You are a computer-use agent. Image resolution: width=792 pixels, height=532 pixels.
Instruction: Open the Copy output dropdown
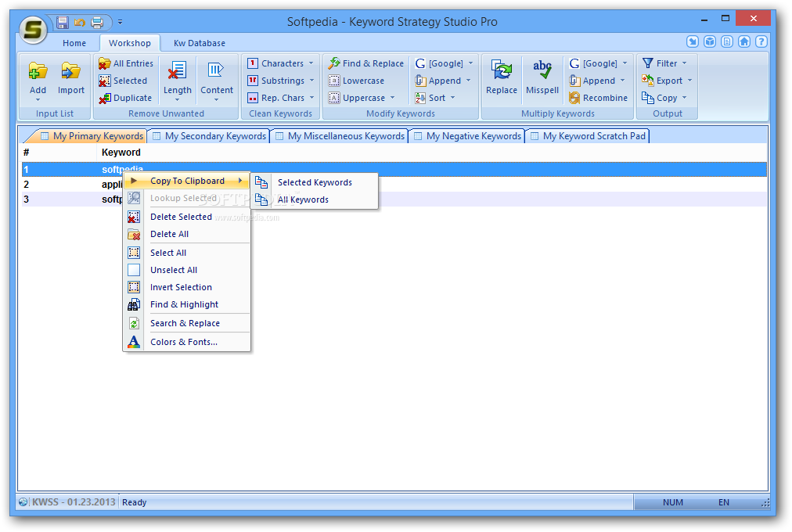click(685, 98)
